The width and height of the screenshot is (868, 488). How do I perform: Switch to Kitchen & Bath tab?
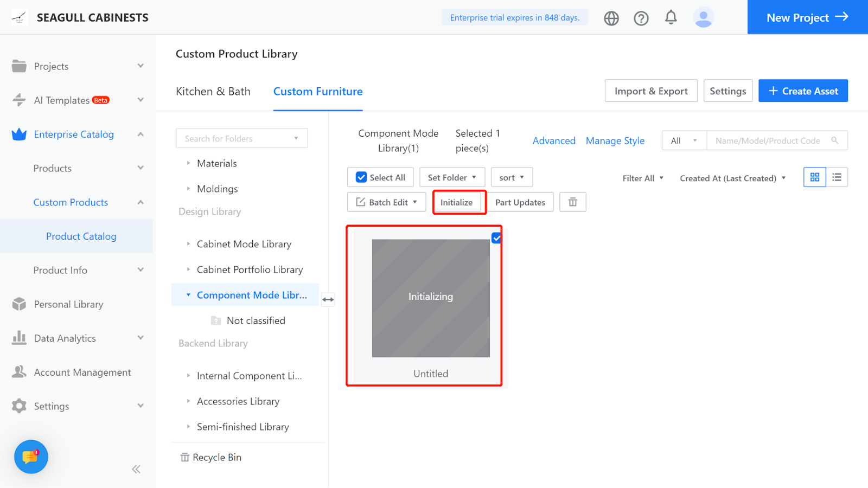pyautogui.click(x=213, y=92)
